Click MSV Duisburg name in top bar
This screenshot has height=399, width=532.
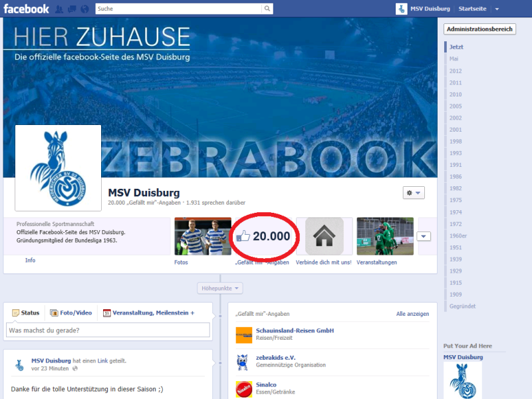coord(430,9)
